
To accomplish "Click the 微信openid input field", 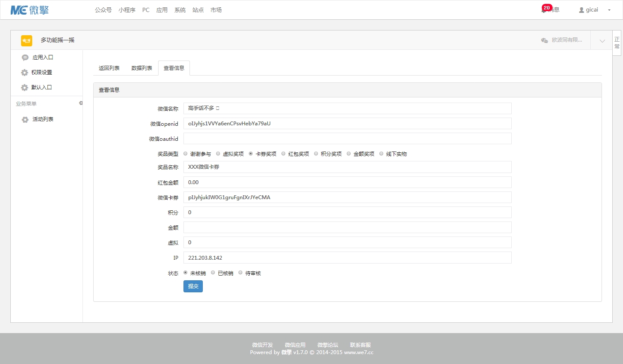I will 348,124.
